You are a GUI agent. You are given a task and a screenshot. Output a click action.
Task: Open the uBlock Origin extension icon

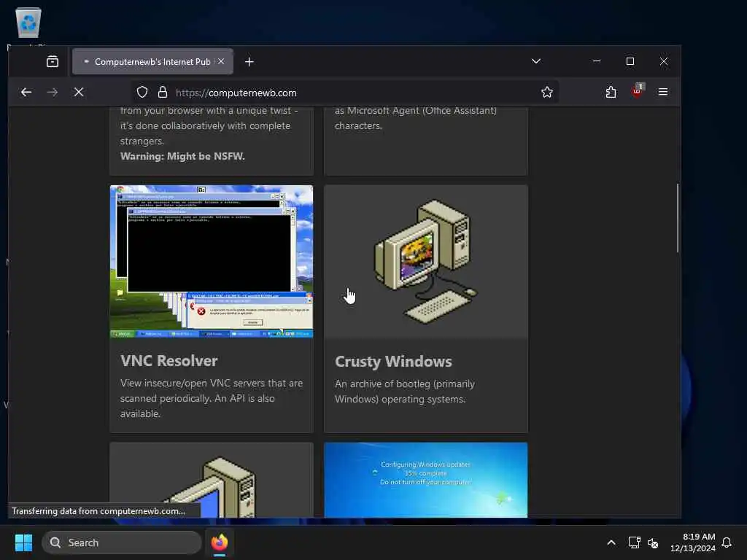[637, 90]
